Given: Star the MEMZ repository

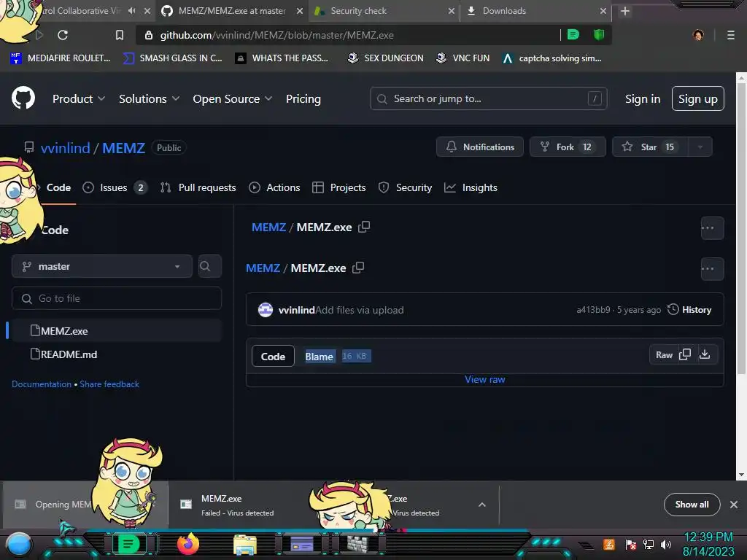Looking at the screenshot, I should 650,147.
